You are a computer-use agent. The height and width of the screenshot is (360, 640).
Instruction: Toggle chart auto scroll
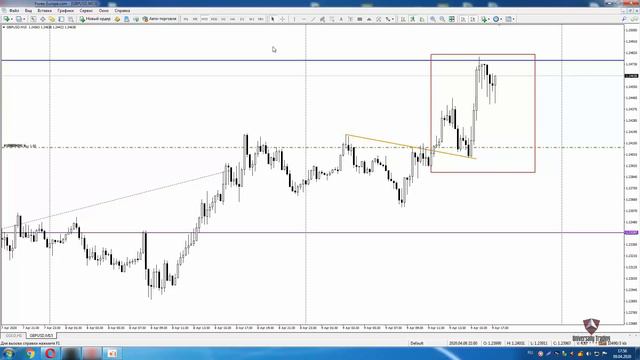(463, 19)
